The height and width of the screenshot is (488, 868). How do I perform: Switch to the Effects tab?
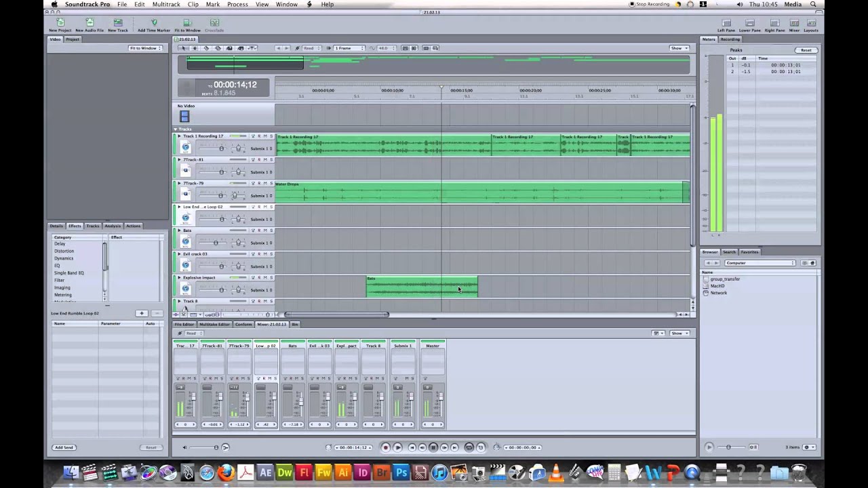tap(75, 226)
